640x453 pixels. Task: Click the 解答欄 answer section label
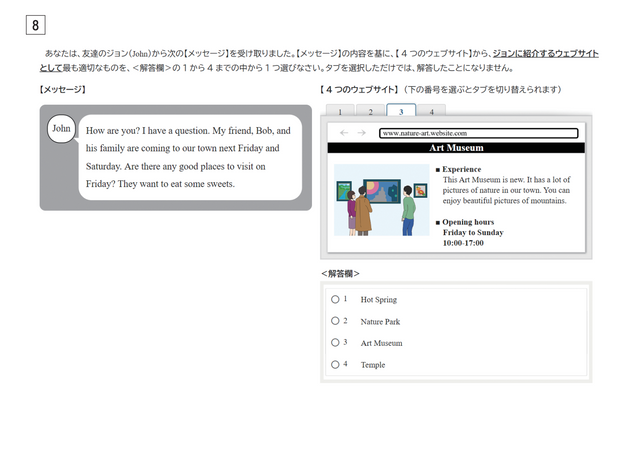341,273
